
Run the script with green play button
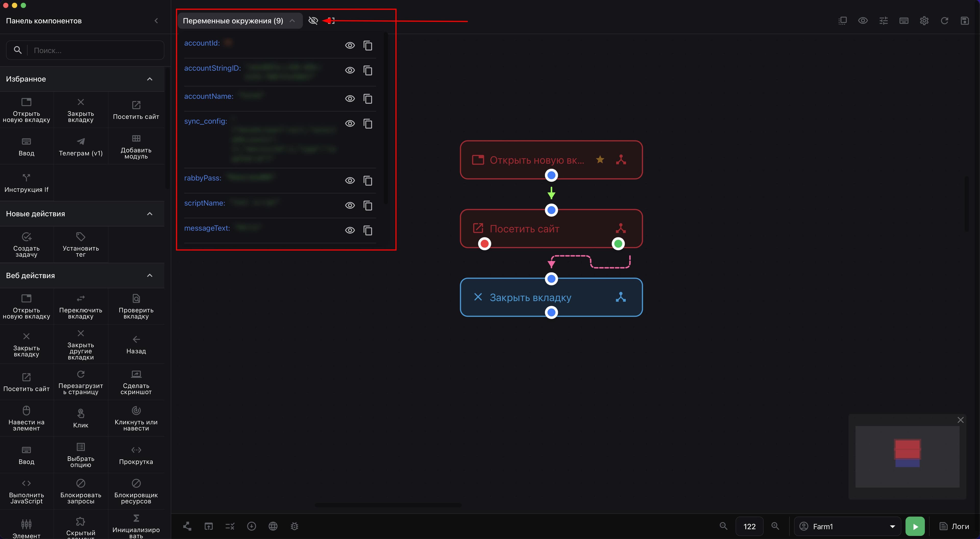click(x=915, y=527)
